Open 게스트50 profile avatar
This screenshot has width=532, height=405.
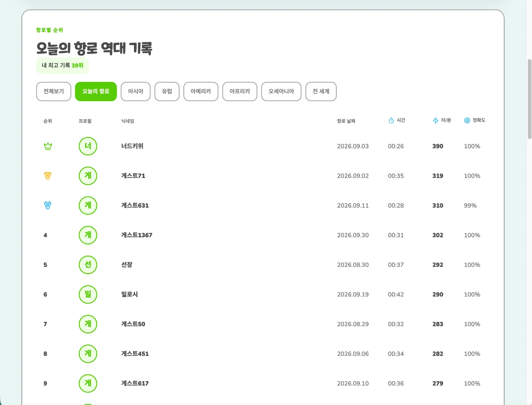click(x=88, y=324)
